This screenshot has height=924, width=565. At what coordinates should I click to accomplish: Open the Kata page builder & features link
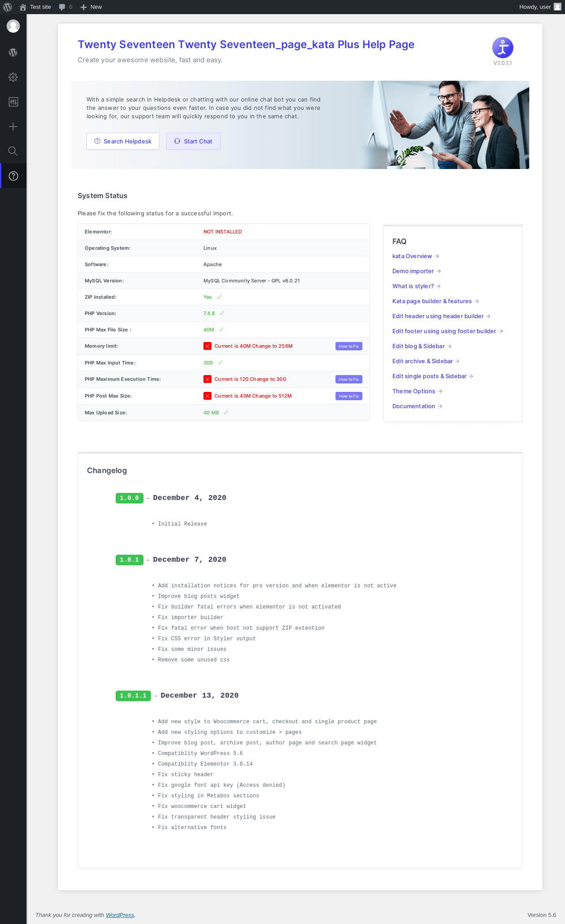(x=436, y=301)
